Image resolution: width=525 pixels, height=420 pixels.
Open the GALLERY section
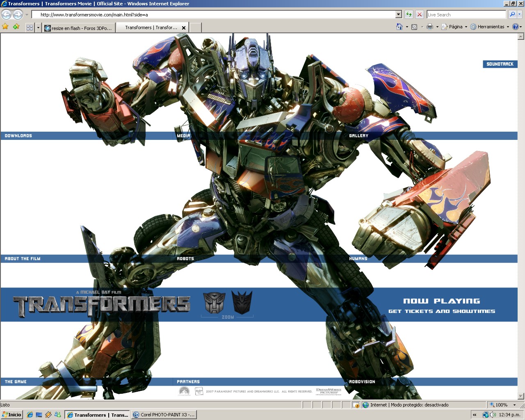click(359, 136)
